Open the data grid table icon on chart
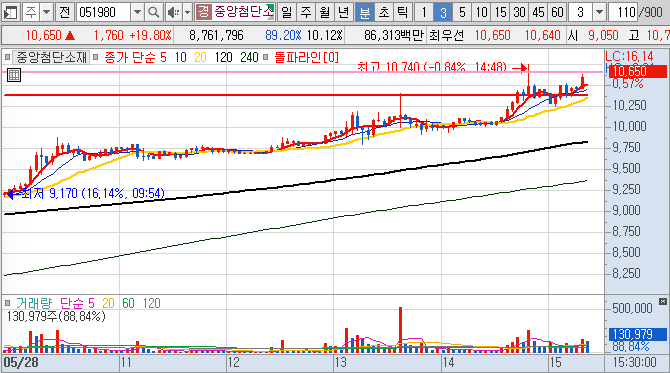 pyautogui.click(x=14, y=75)
